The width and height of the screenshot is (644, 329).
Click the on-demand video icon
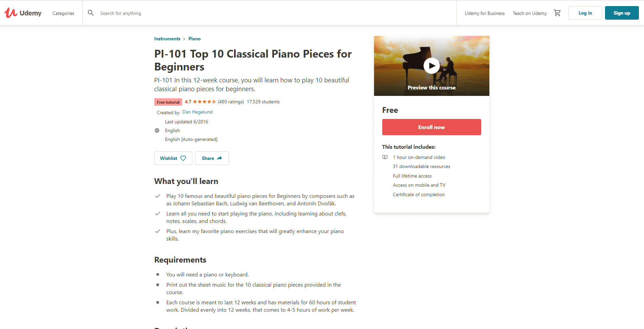(385, 157)
